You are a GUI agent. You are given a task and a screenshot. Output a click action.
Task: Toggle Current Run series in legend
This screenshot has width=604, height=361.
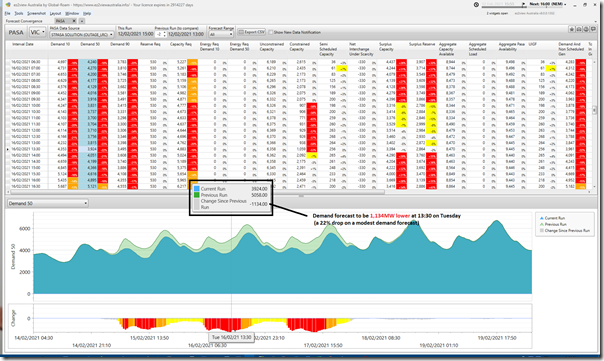(552, 218)
